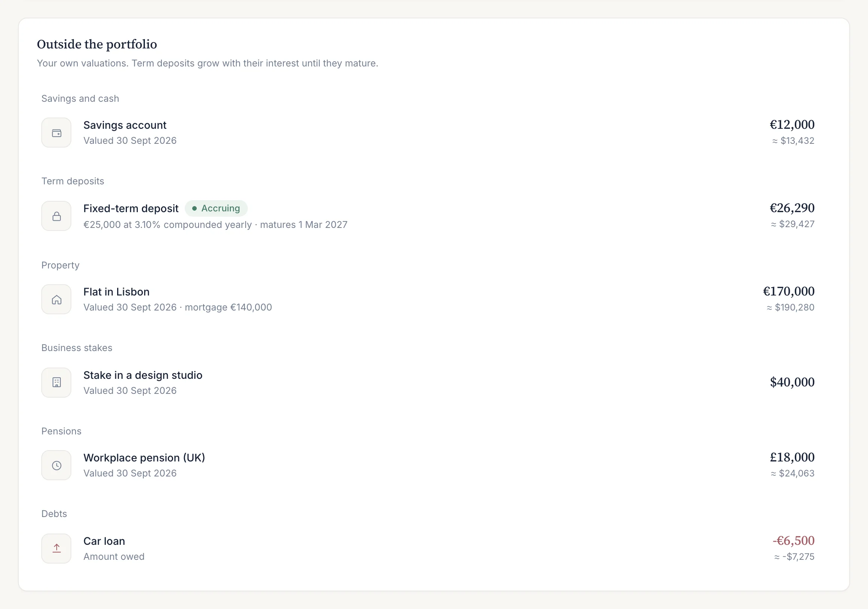
Task: Click the €12,000 savings valuation
Action: (x=792, y=125)
